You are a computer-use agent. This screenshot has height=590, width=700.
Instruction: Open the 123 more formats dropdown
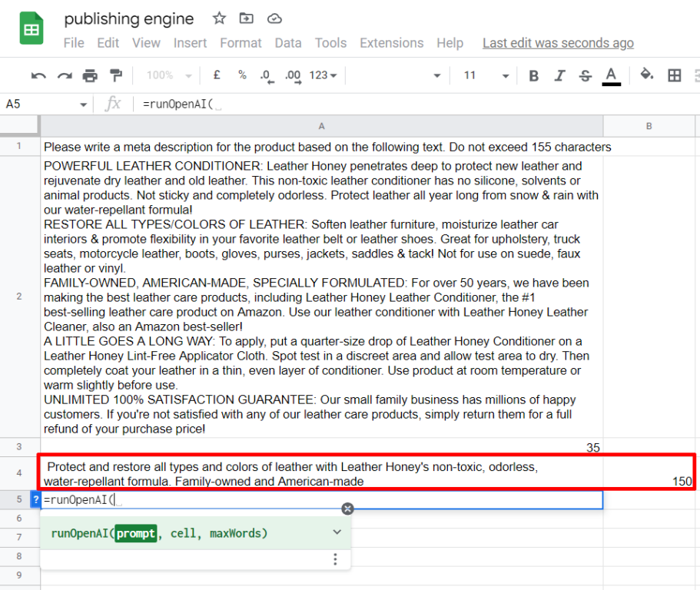click(323, 75)
